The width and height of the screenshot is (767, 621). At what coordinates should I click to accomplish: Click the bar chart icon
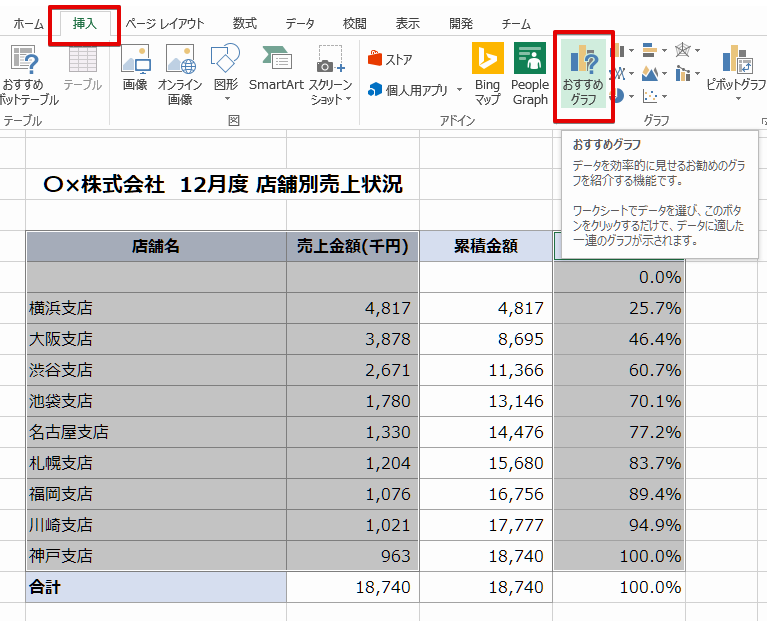[x=650, y=50]
